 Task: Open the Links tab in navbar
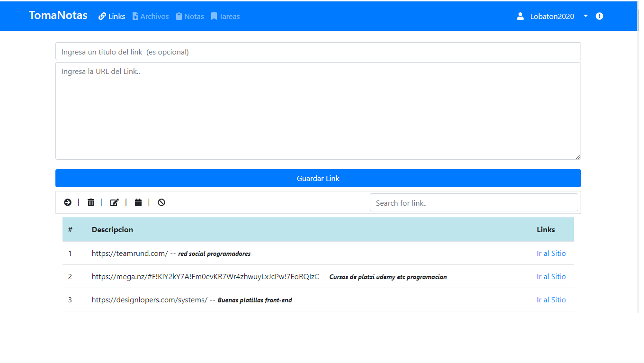[112, 16]
